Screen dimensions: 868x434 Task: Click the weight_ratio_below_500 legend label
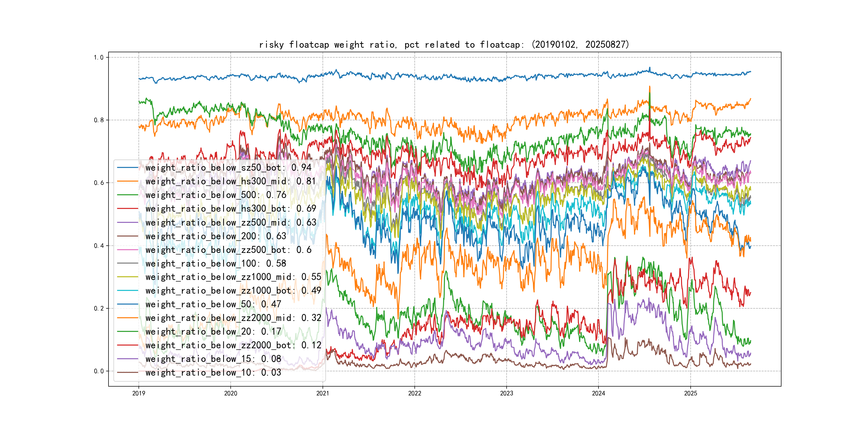[216, 195]
